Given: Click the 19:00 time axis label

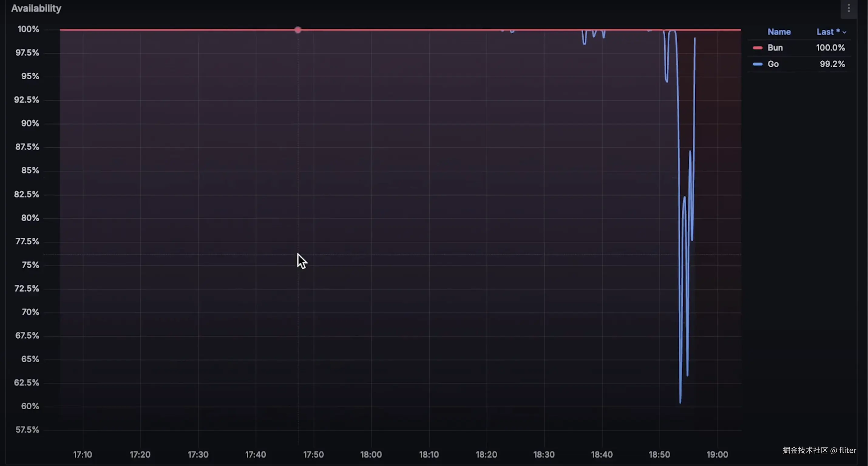Looking at the screenshot, I should pos(717,454).
